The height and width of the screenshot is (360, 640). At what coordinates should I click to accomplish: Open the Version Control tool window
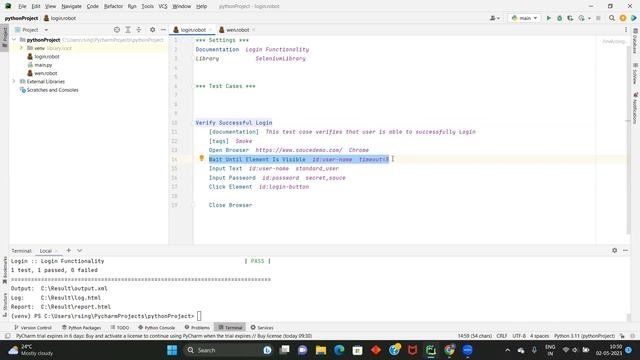33,327
